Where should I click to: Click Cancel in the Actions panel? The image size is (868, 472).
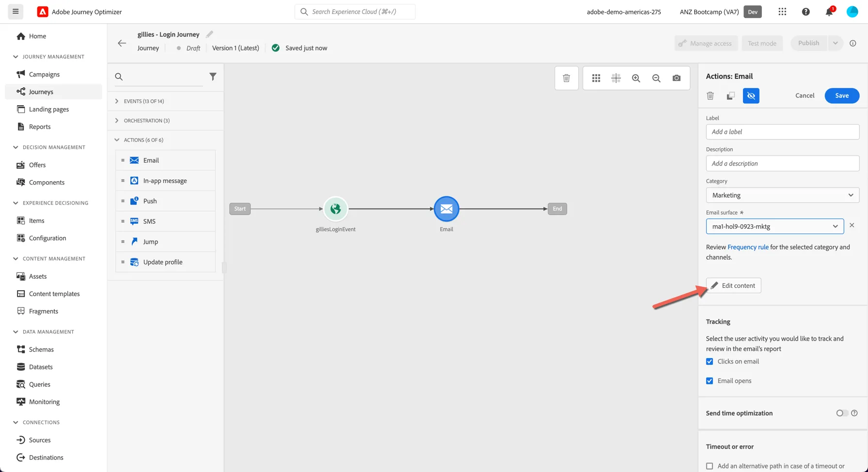805,95
